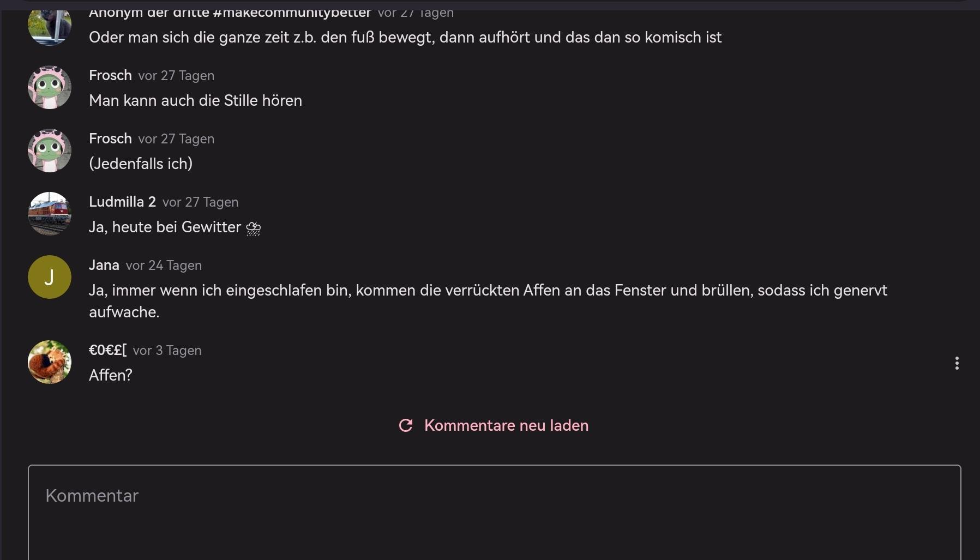Image resolution: width=980 pixels, height=560 pixels.
Task: Open Jana's olive J avatar
Action: coord(50,277)
